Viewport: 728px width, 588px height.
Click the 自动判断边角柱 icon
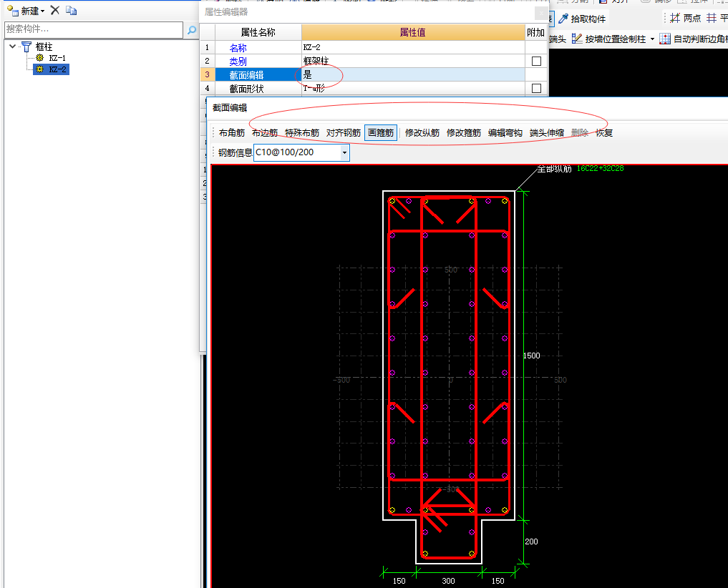coord(665,39)
